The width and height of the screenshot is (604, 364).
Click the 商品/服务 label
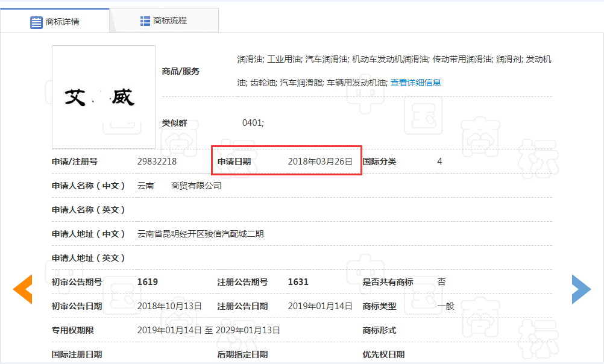tap(181, 71)
